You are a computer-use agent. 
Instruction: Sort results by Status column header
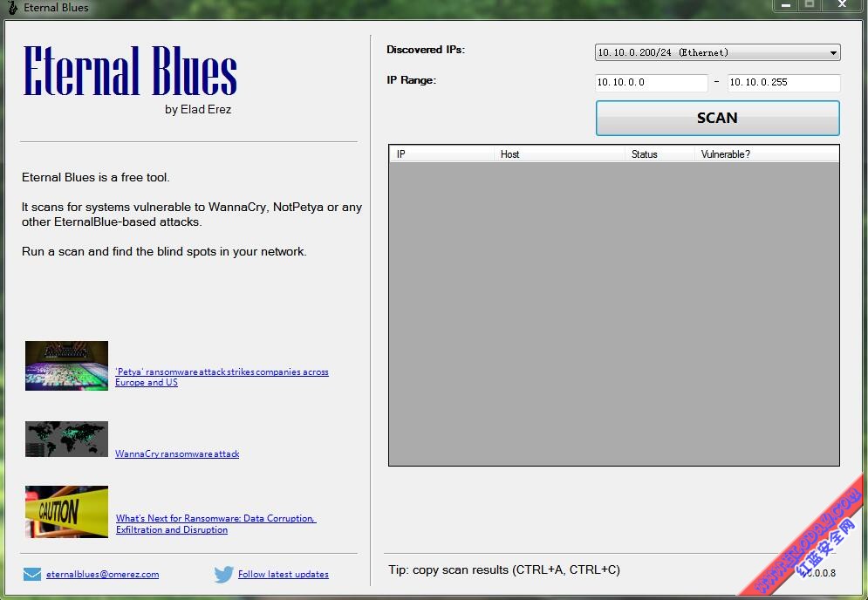pyautogui.click(x=660, y=153)
